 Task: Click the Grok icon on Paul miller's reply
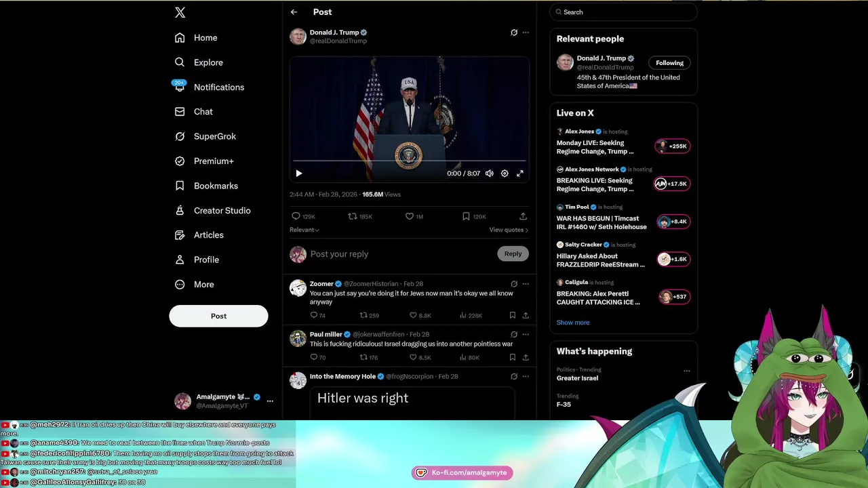tap(514, 334)
